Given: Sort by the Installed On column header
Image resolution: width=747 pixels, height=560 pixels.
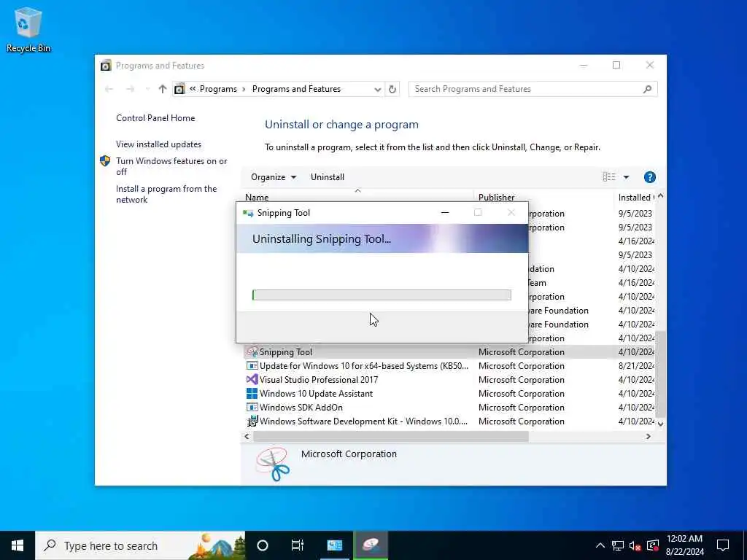Looking at the screenshot, I should (x=635, y=197).
